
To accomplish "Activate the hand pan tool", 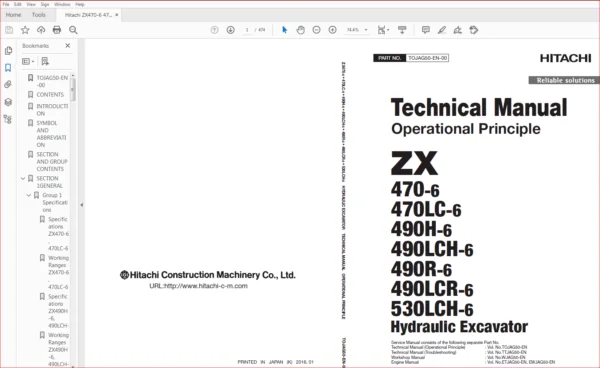I will point(301,30).
